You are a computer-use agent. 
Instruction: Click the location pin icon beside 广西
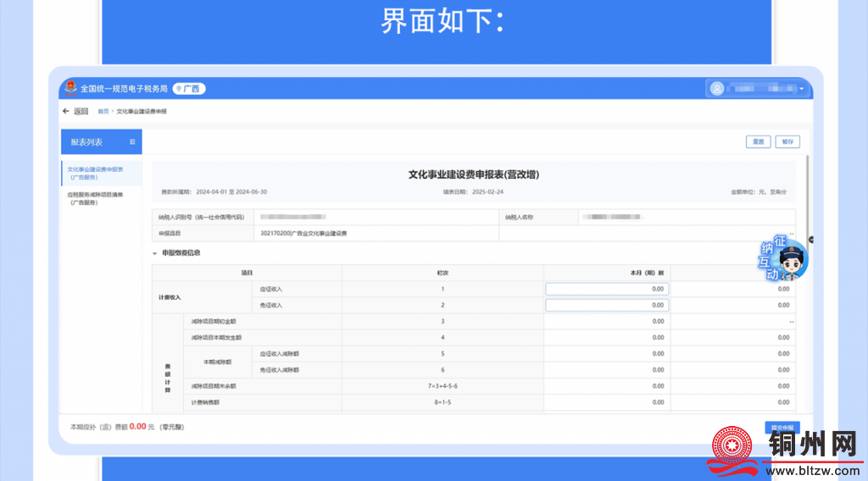click(179, 89)
